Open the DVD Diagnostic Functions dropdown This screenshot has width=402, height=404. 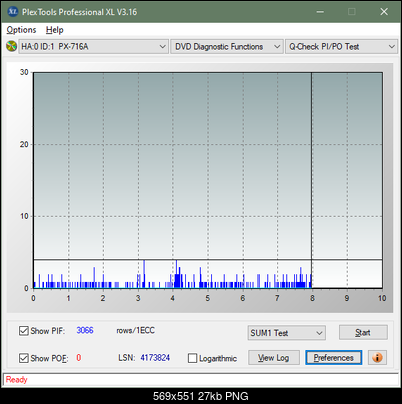pos(227,47)
